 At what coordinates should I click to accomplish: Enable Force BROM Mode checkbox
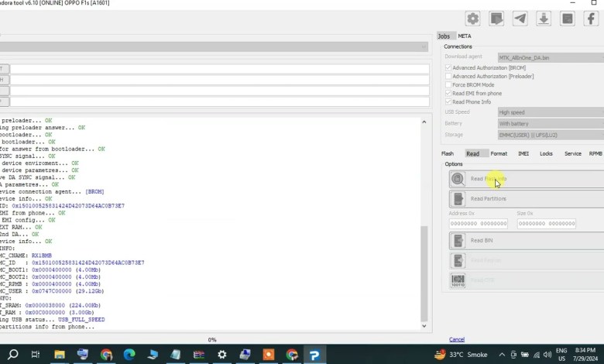tap(448, 84)
